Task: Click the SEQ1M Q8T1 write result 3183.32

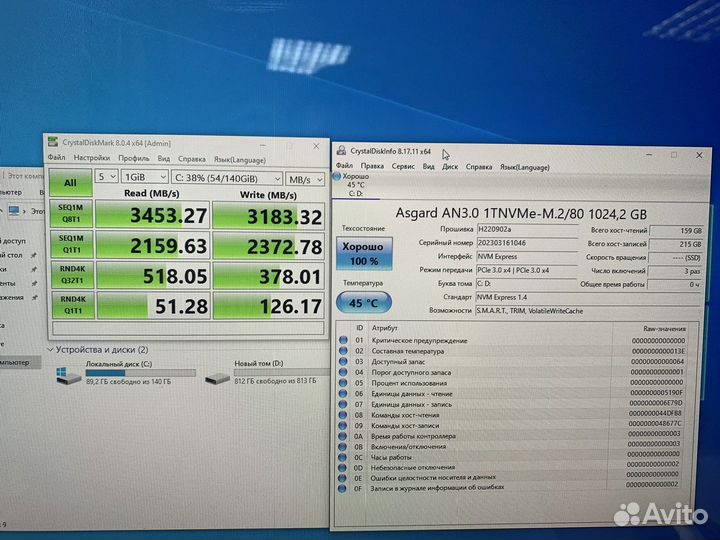Action: click(269, 217)
